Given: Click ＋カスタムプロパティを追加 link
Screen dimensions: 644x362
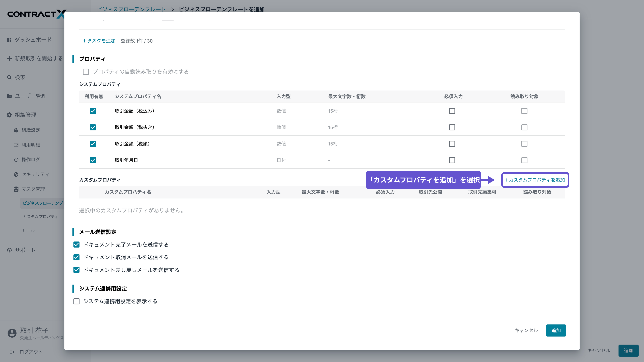Looking at the screenshot, I should pos(535,180).
